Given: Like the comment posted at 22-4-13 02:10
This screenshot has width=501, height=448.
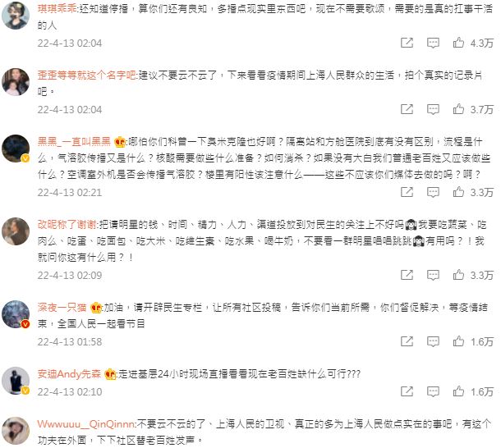Looking at the screenshot, I should tap(458, 391).
